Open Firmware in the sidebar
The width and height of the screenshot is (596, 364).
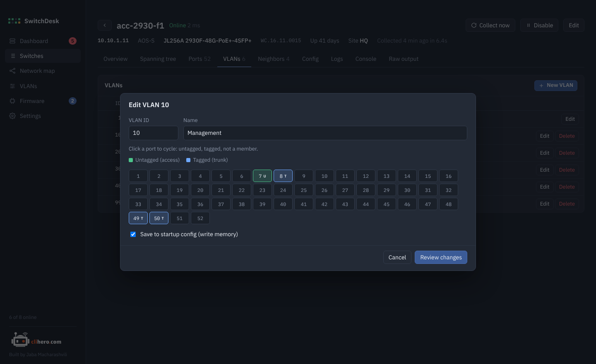(x=43, y=101)
